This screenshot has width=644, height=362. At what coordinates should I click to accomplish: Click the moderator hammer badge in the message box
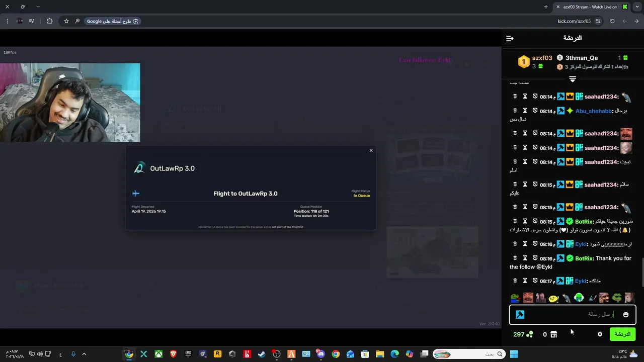coord(520,315)
